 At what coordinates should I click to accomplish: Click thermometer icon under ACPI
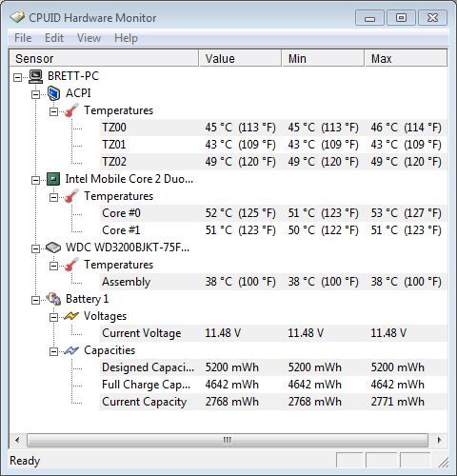click(x=71, y=110)
